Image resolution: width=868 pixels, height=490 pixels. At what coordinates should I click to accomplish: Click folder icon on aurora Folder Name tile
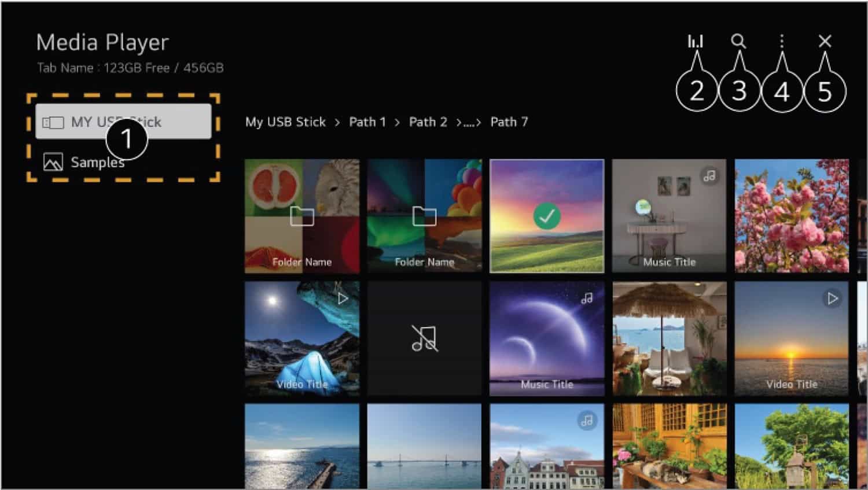(x=424, y=216)
